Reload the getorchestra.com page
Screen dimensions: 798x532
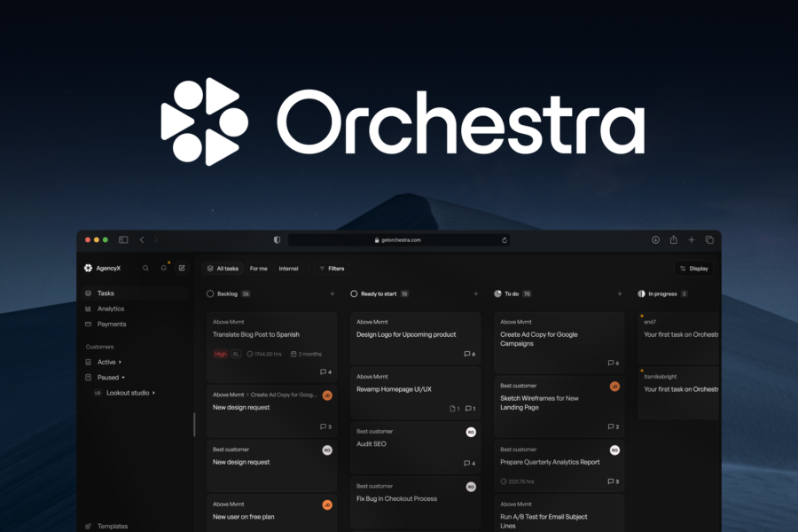point(505,240)
